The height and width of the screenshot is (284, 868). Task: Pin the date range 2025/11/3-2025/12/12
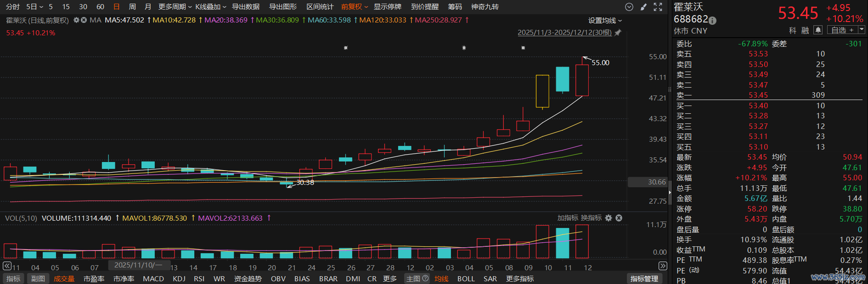point(618,33)
